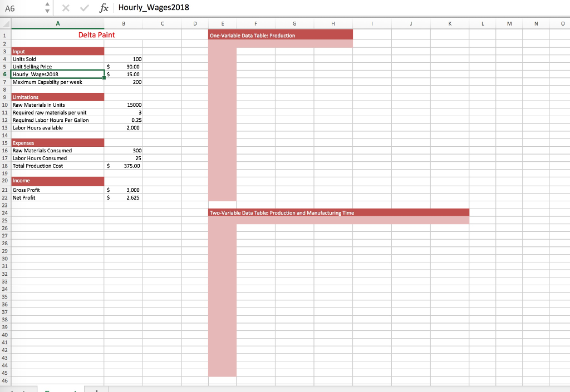
Task: Click the Cancel entry X icon
Action: click(66, 8)
